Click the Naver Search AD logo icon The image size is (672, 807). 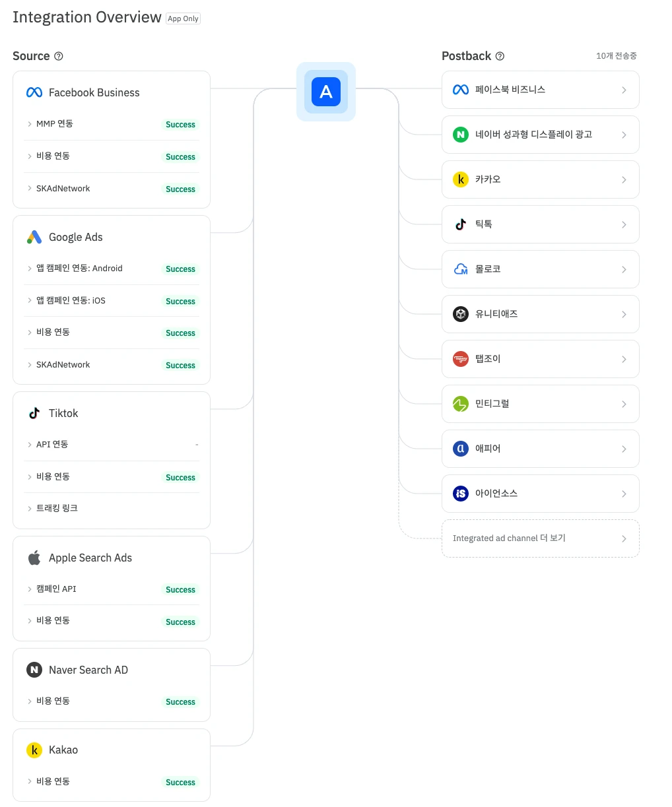pos(34,670)
